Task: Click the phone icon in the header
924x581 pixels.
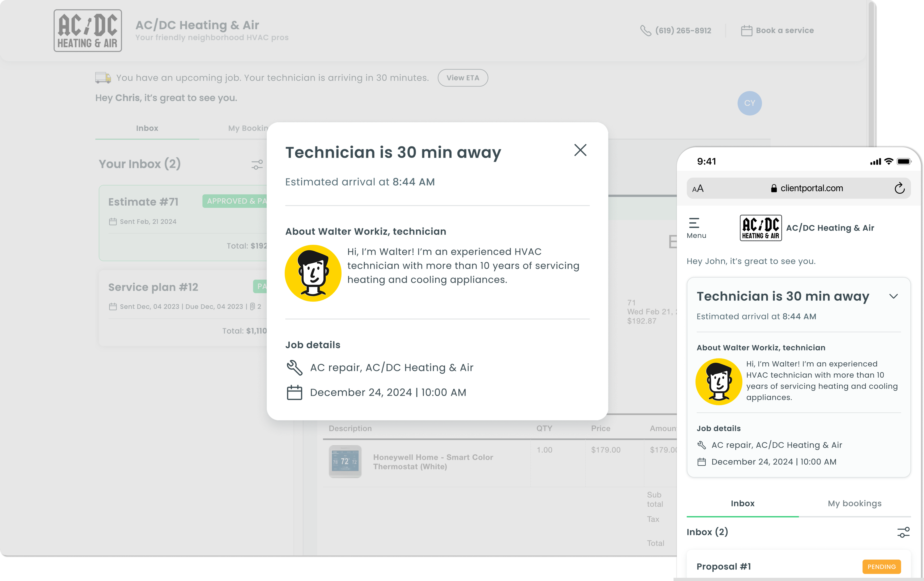Action: (646, 31)
